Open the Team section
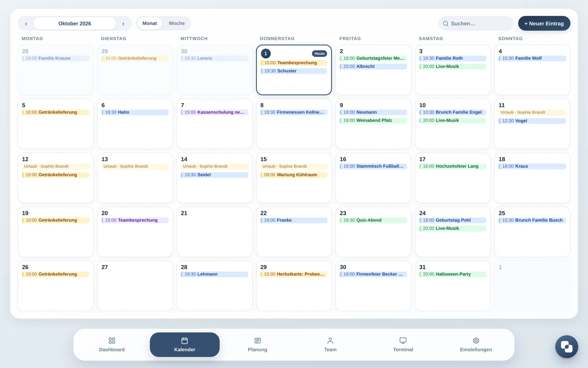This screenshot has width=588, height=368. tap(330, 345)
